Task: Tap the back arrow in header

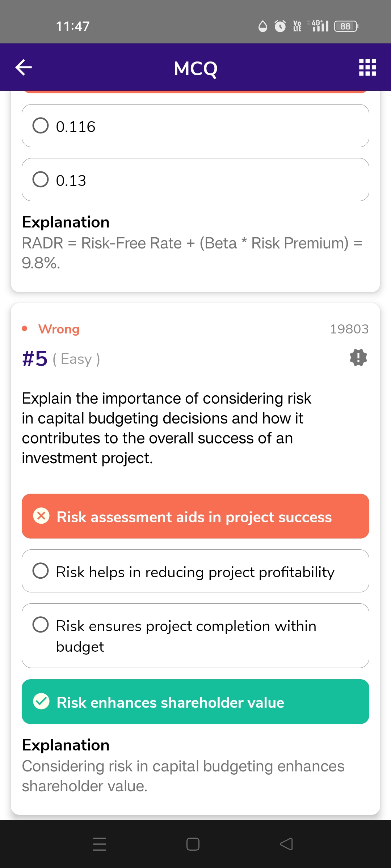Action: pyautogui.click(x=24, y=67)
